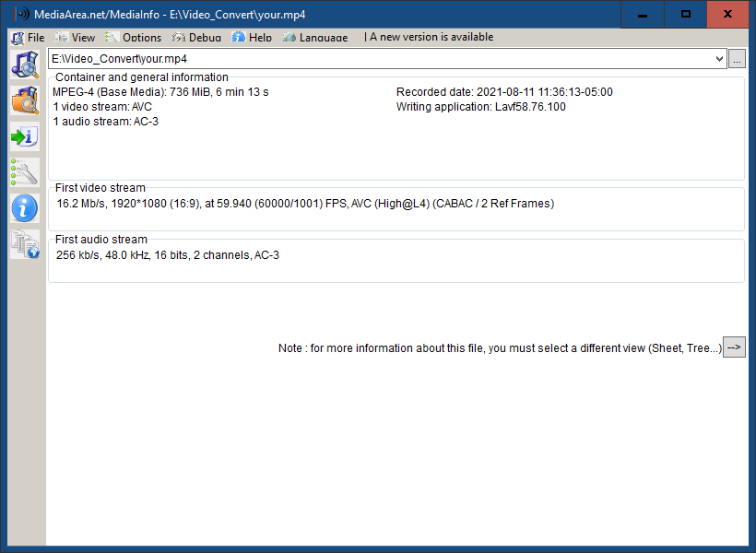This screenshot has width=756, height=553.
Task: Open the View menu
Action: click(x=75, y=37)
